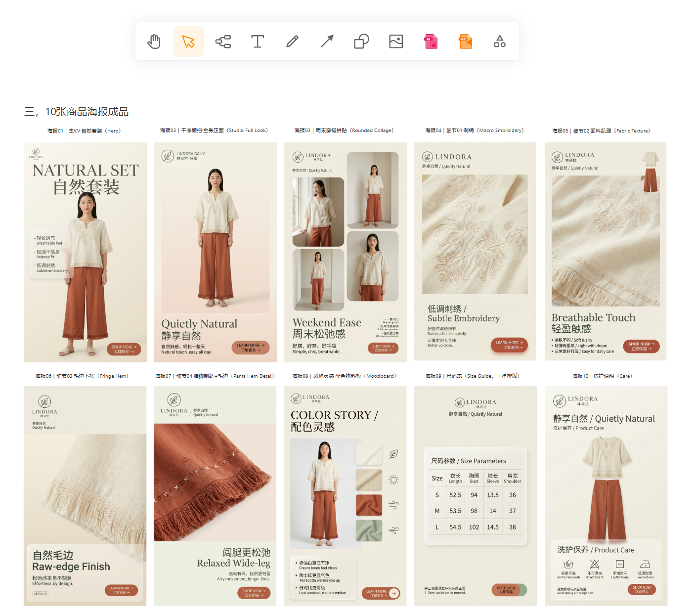Select poster 06 Fringe Hem image
This screenshot has height=616, width=695.
pos(85,496)
